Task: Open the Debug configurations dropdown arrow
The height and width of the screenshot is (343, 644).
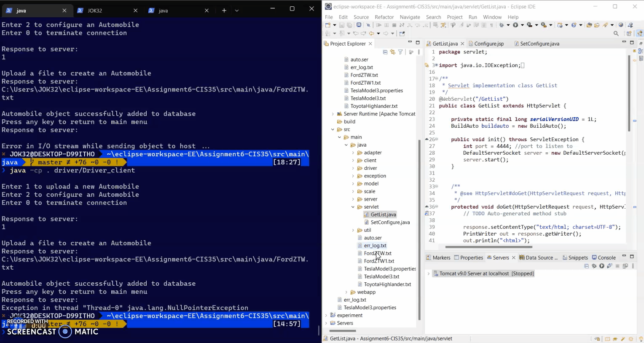Action: tap(508, 25)
